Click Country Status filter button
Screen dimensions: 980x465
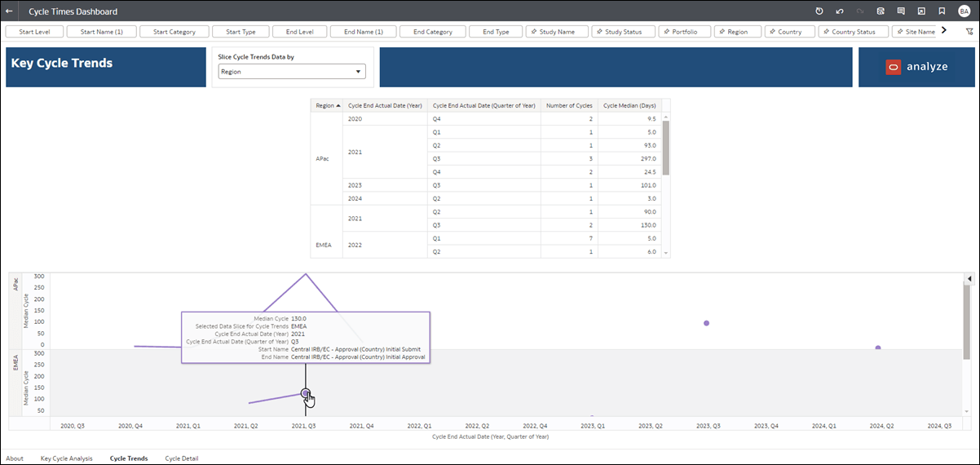[x=853, y=32]
